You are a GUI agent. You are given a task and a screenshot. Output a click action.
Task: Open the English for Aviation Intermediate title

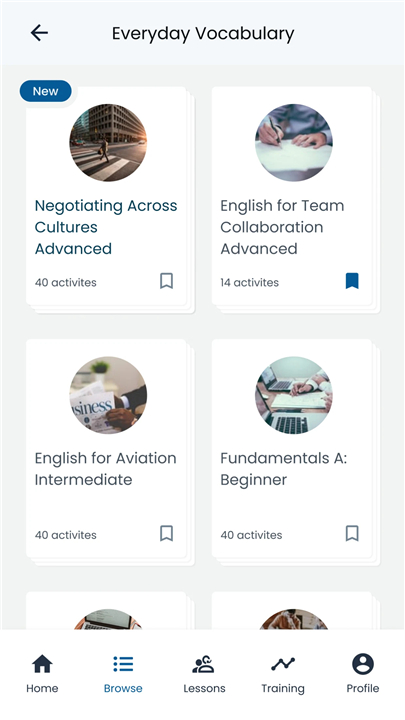pos(106,469)
